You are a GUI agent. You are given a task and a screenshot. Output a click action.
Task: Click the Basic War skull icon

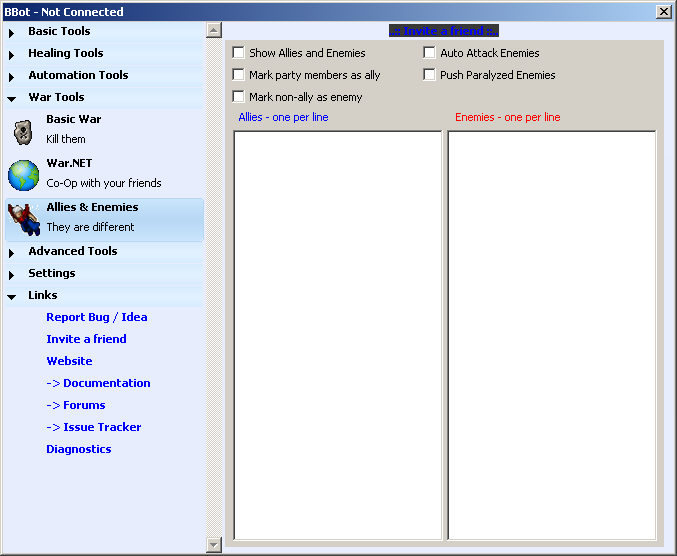(x=24, y=131)
